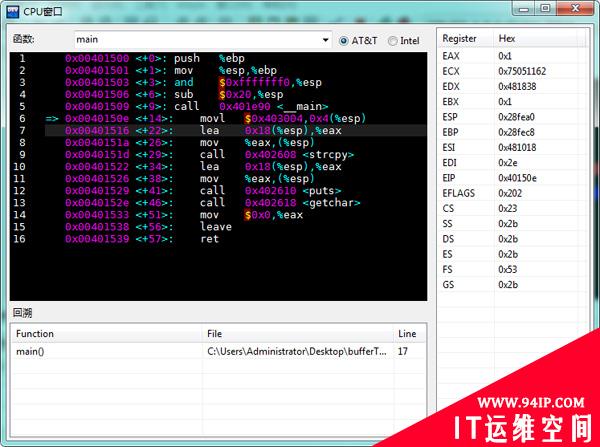
Task: Select the EBX register row
Action: click(x=513, y=102)
